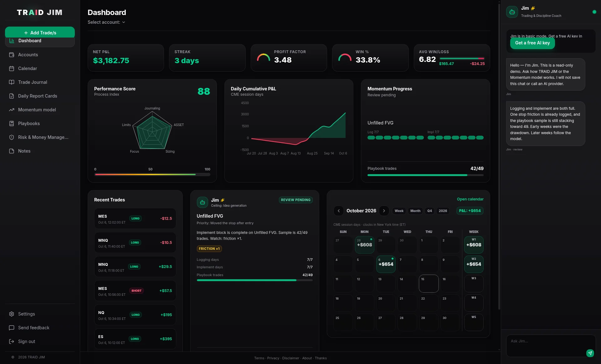Viewport: 601px width, 364px height.
Task: Click the Dashboard bar chart icon
Action: [12, 41]
